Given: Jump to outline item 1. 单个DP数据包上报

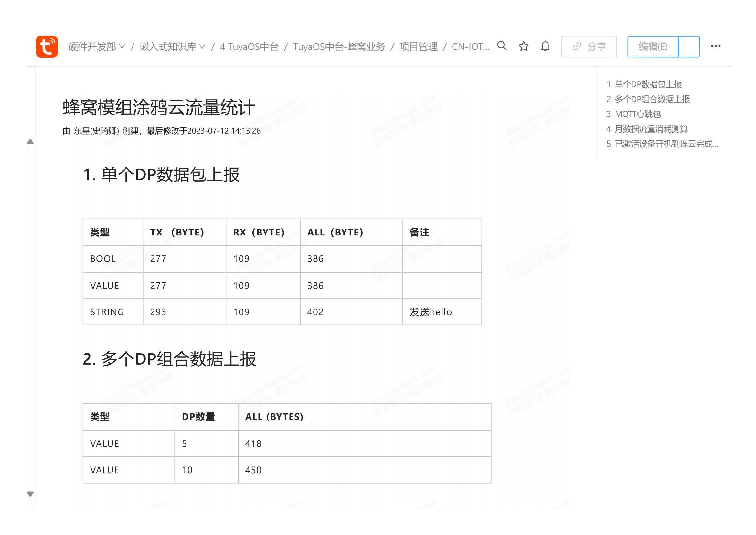Looking at the screenshot, I should point(644,84).
